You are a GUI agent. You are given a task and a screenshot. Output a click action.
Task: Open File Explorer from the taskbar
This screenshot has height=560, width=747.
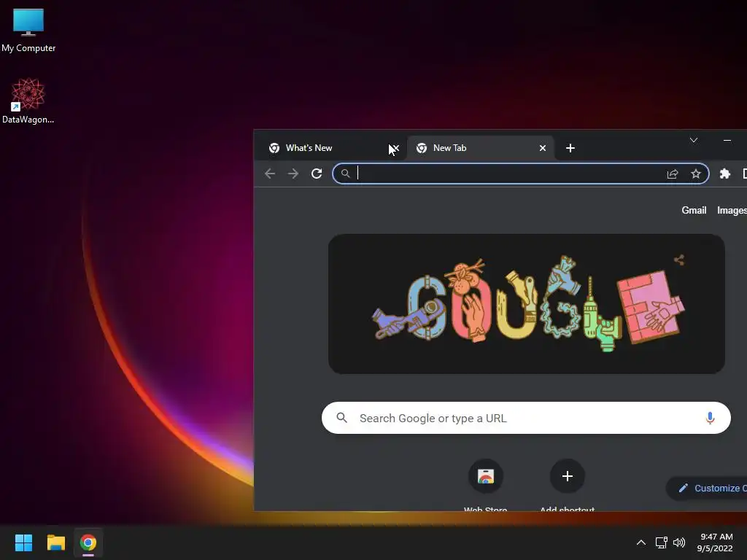tap(55, 542)
